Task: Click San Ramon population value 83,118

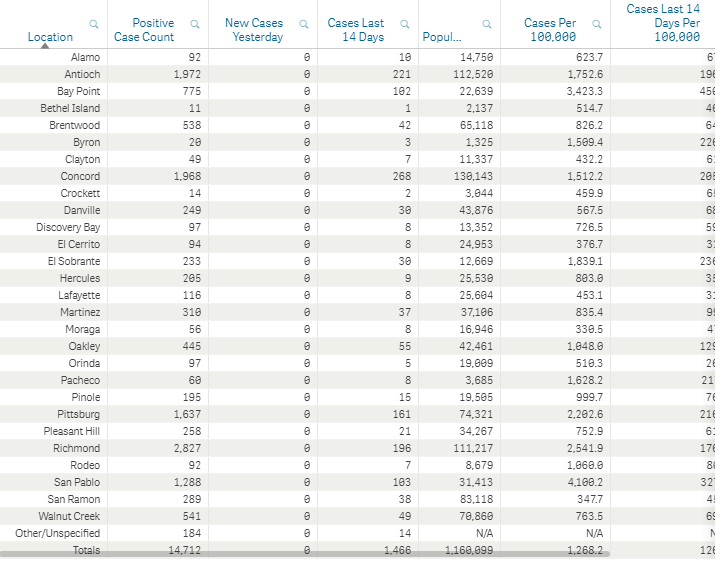Action: click(x=476, y=499)
